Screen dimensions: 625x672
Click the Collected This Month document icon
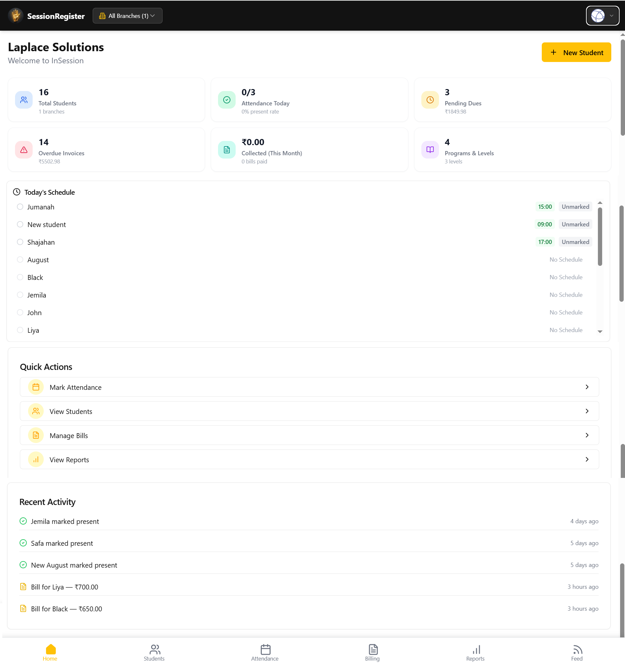click(x=227, y=150)
